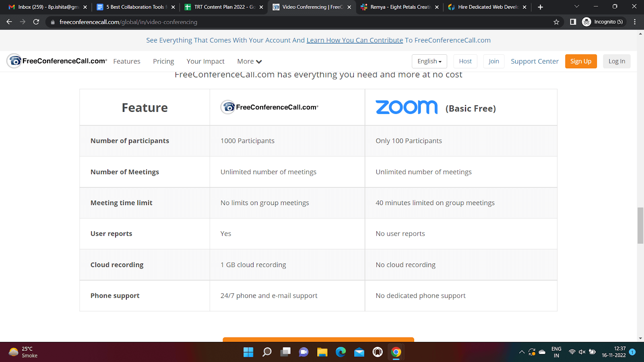
Task: Open Task View on taskbar
Action: click(x=285, y=352)
